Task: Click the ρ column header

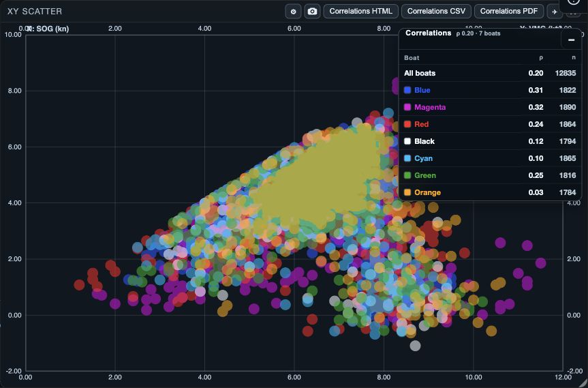Action: (541, 58)
